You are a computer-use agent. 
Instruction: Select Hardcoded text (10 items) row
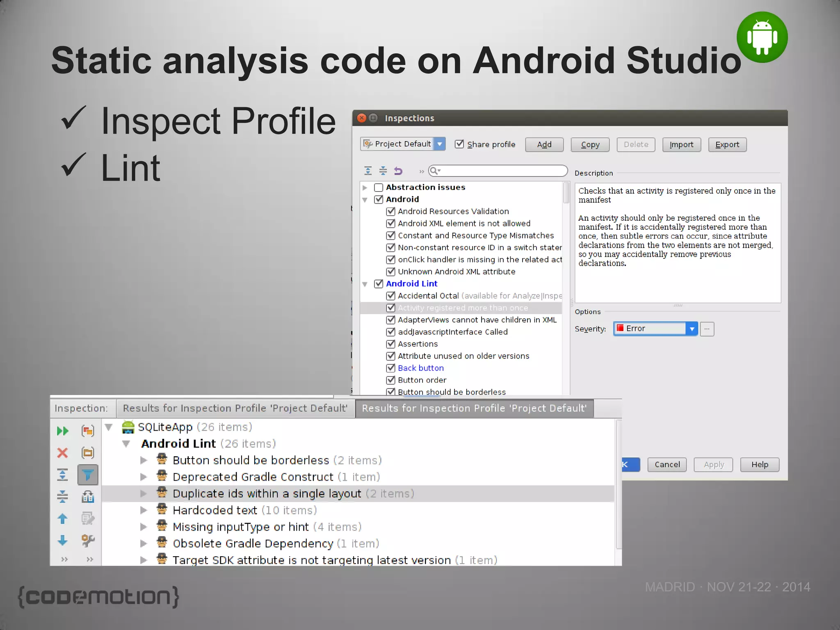pyautogui.click(x=358, y=510)
